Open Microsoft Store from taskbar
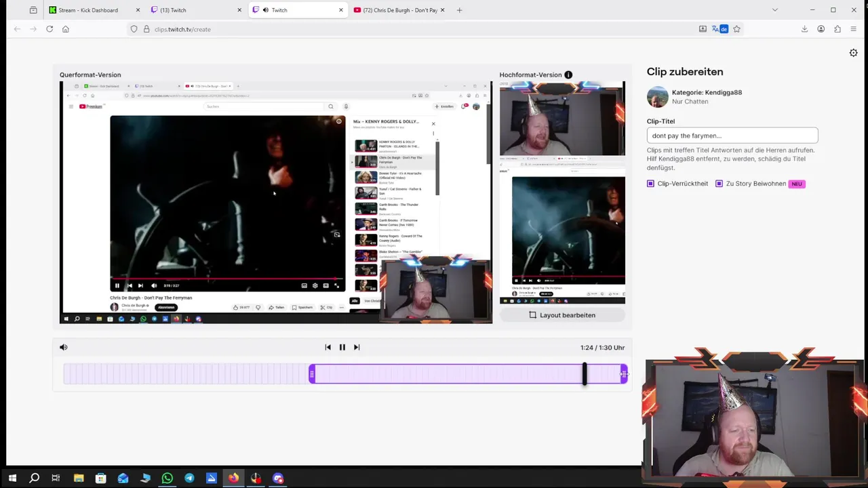Viewport: 868px width, 488px height. pyautogui.click(x=100, y=479)
